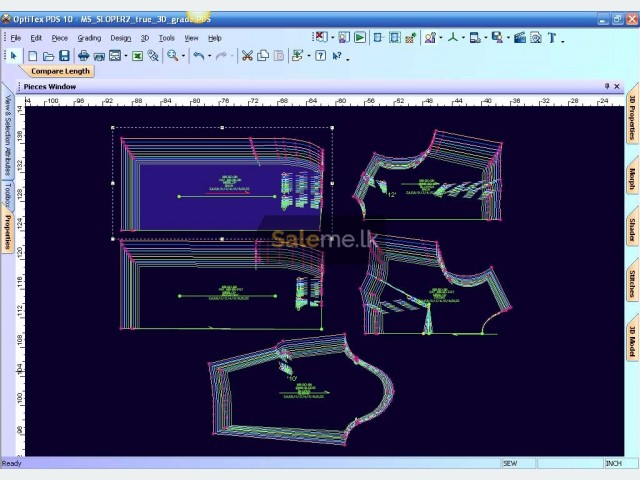This screenshot has height=480, width=640.
Task: Open the Edit menu
Action: point(36,38)
